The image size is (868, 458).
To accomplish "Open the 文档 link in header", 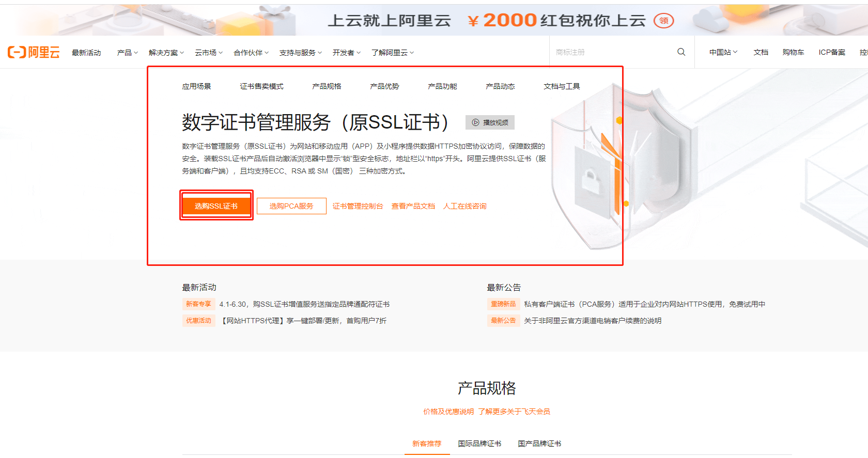I will pyautogui.click(x=761, y=52).
